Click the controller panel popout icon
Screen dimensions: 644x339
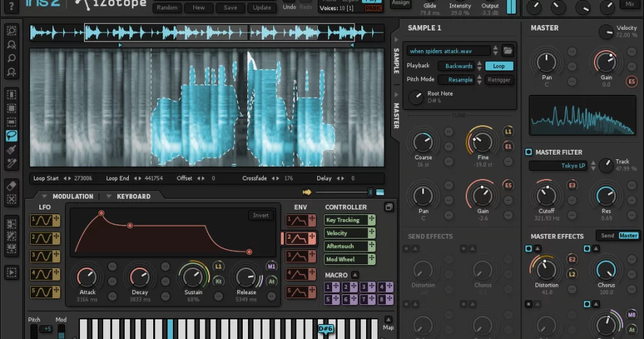pyautogui.click(x=388, y=207)
